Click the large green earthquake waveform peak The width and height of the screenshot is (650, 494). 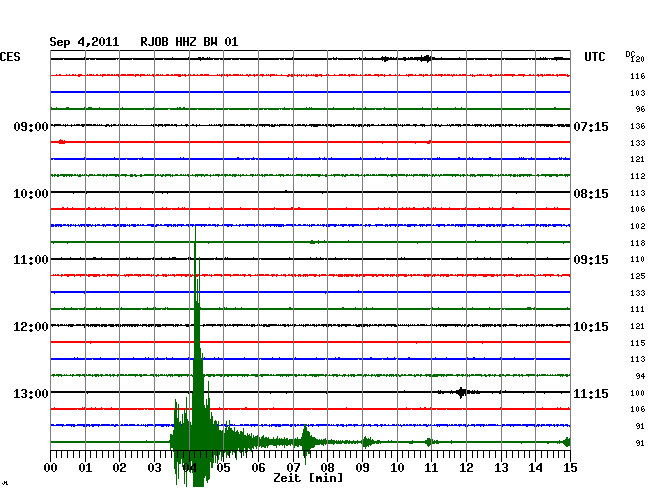click(197, 356)
